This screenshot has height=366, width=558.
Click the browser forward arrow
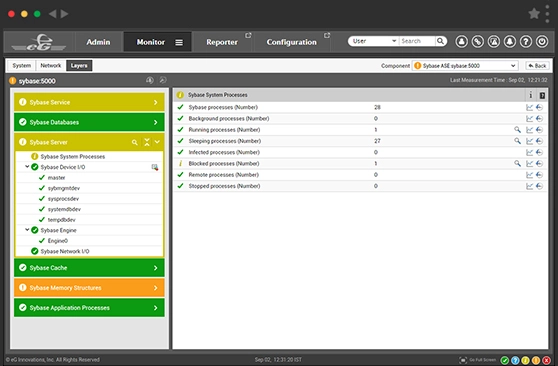coord(64,14)
